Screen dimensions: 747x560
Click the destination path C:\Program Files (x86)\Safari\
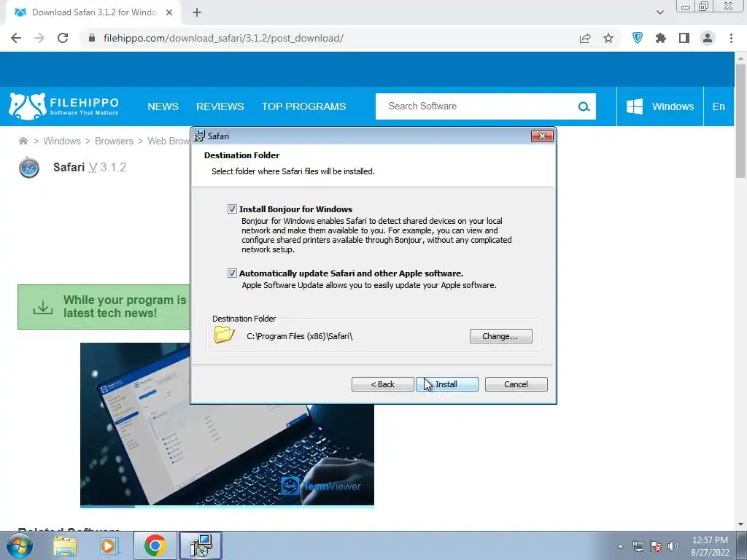click(x=300, y=336)
